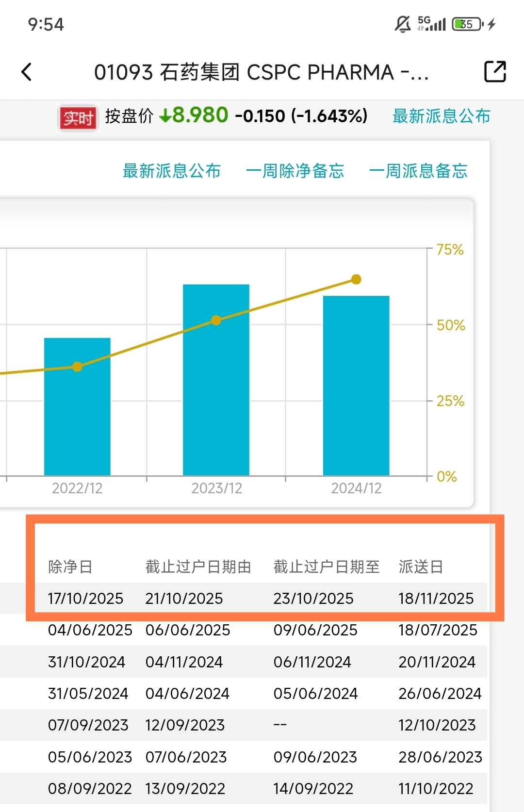This screenshot has height=812, width=524.
Task: Select ex-date cell 31/05/2024
Action: 88,694
